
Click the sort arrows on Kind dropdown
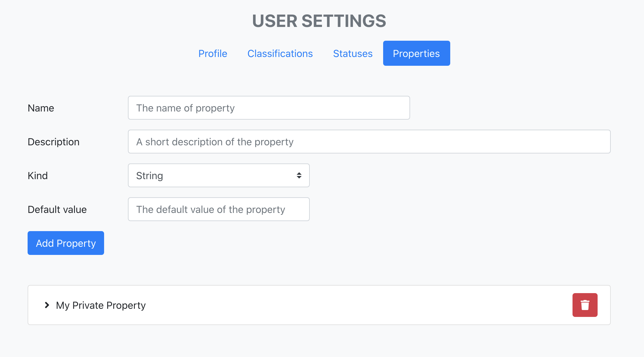[x=299, y=175]
